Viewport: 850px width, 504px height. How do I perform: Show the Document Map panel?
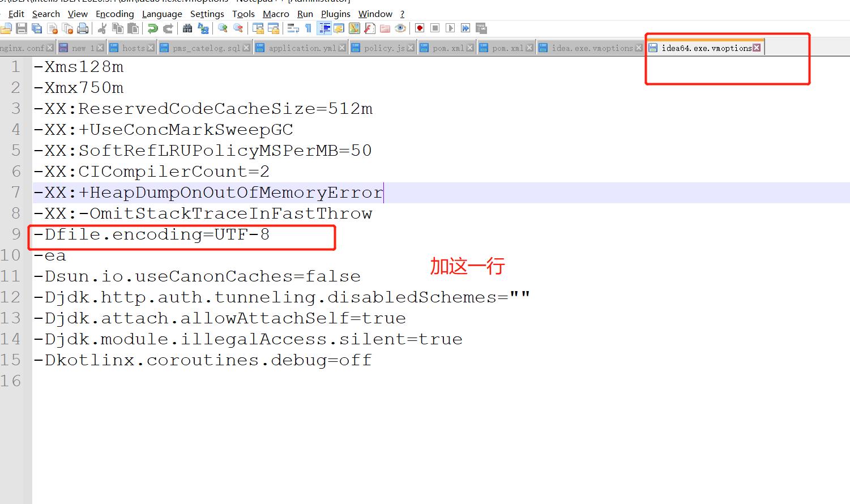[x=354, y=28]
